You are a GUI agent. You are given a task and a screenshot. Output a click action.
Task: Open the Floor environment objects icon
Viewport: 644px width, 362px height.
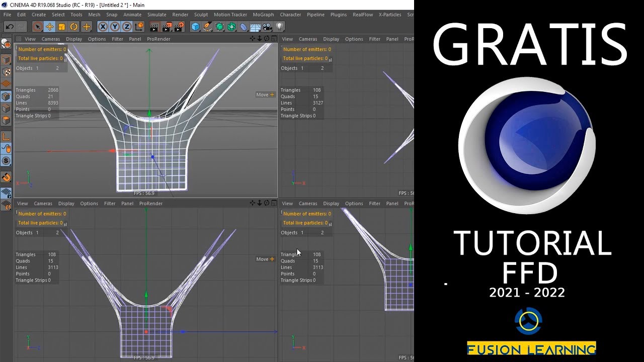point(256,27)
